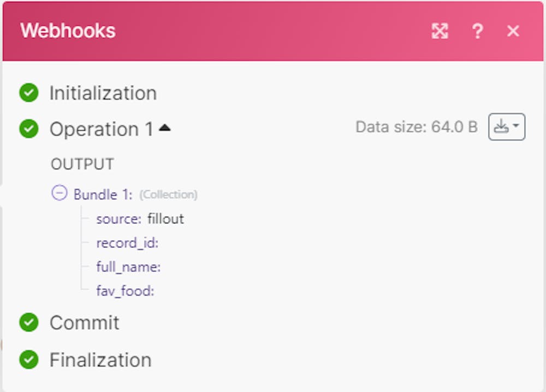Click the Bundle 1 collection label
The width and height of the screenshot is (546, 392).
(103, 194)
